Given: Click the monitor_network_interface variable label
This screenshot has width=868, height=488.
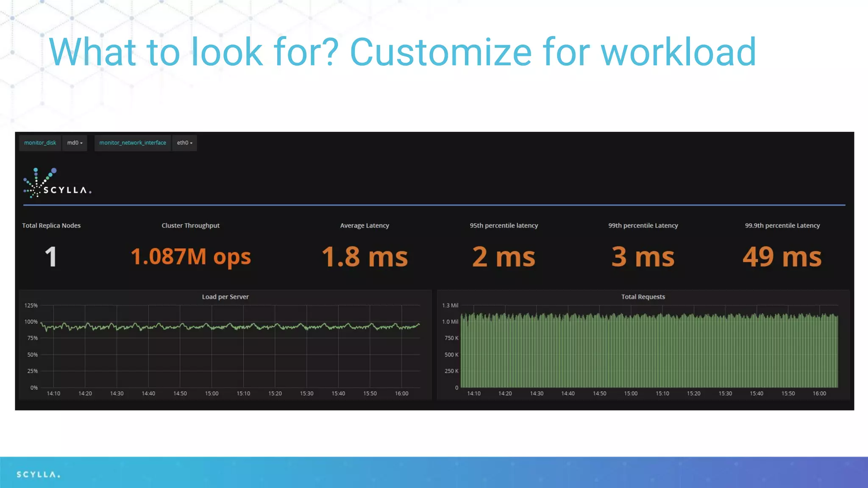Looking at the screenshot, I should (x=132, y=143).
